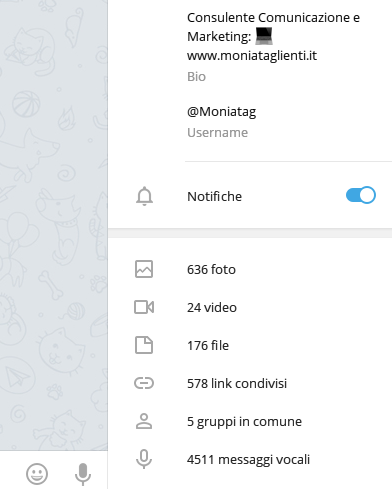The height and width of the screenshot is (489, 392).
Task: Click the @Moniatag username
Action: [222, 112]
